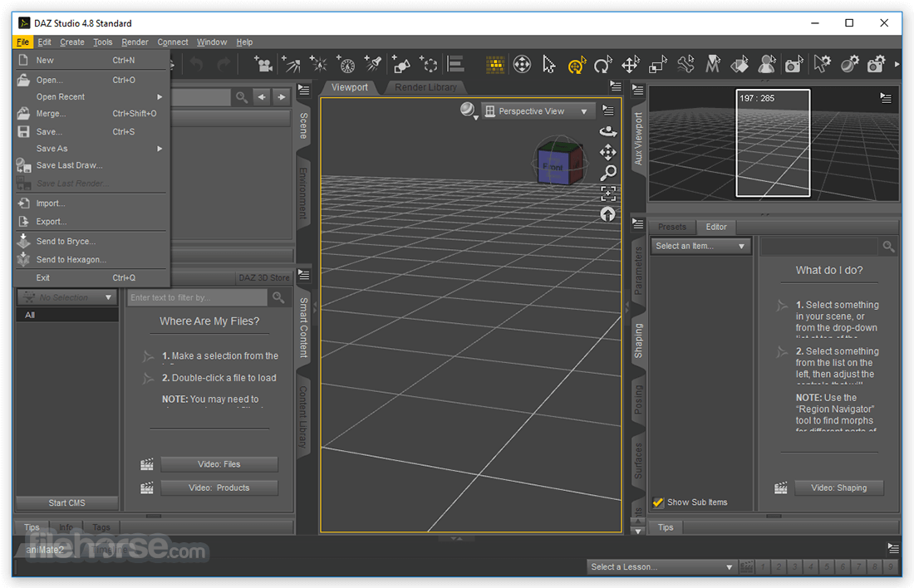
Task: Click the Video: Shaping button
Action: point(839,488)
